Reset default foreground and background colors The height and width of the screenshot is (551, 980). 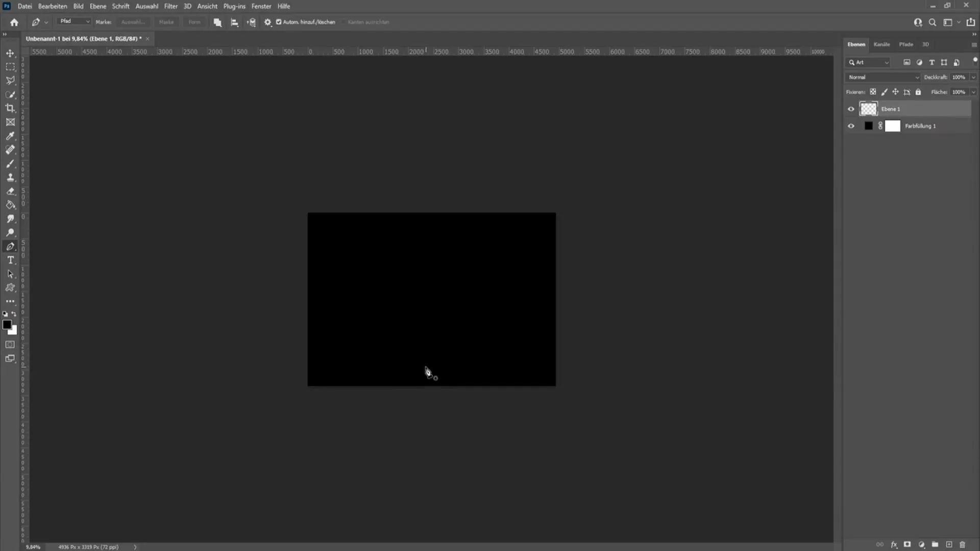point(5,314)
